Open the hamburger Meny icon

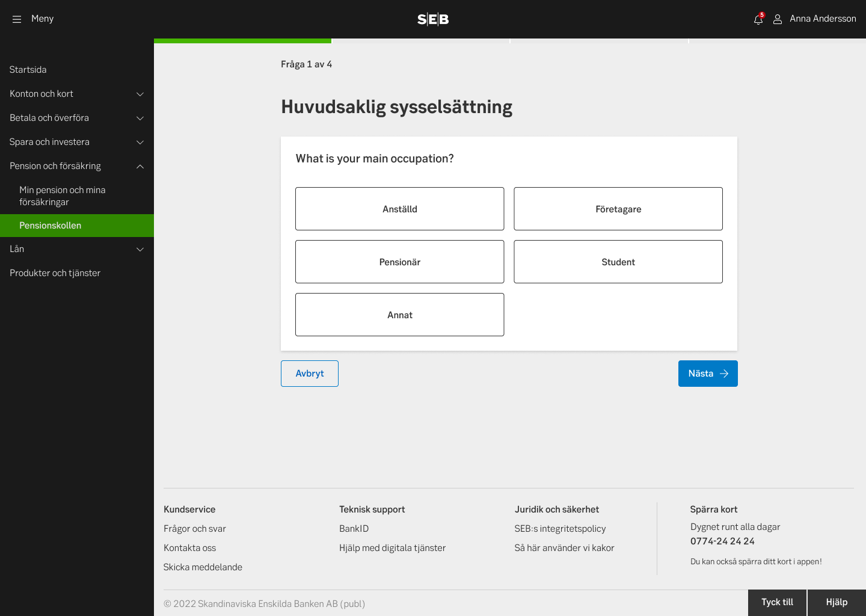pyautogui.click(x=17, y=19)
